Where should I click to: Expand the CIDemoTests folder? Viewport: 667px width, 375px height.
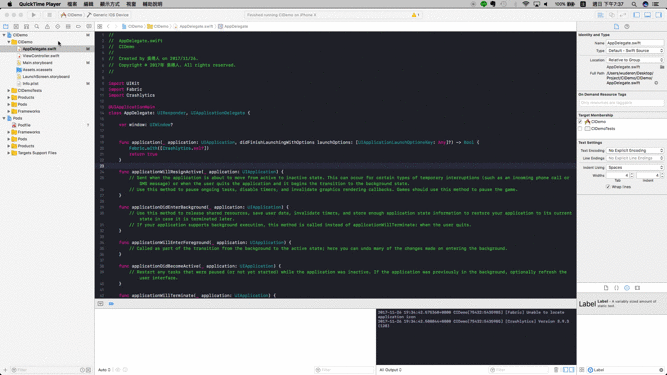click(x=9, y=91)
